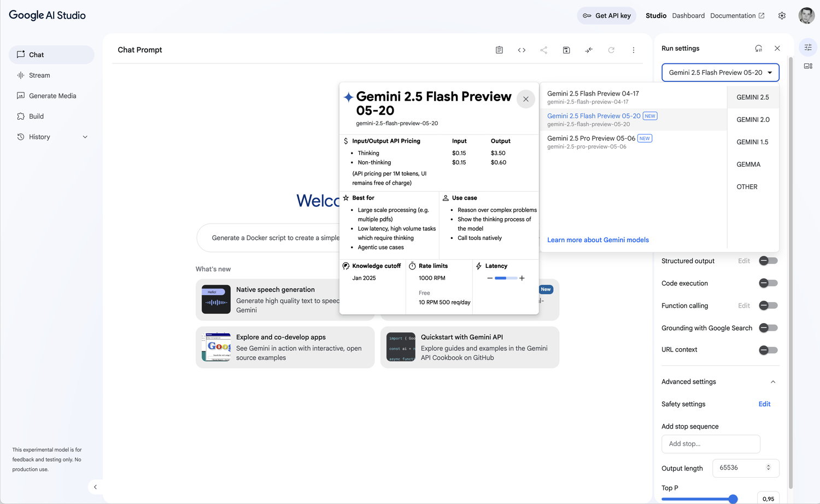Click the Add stop sequence input field
This screenshot has height=504, width=820.
coord(711,444)
